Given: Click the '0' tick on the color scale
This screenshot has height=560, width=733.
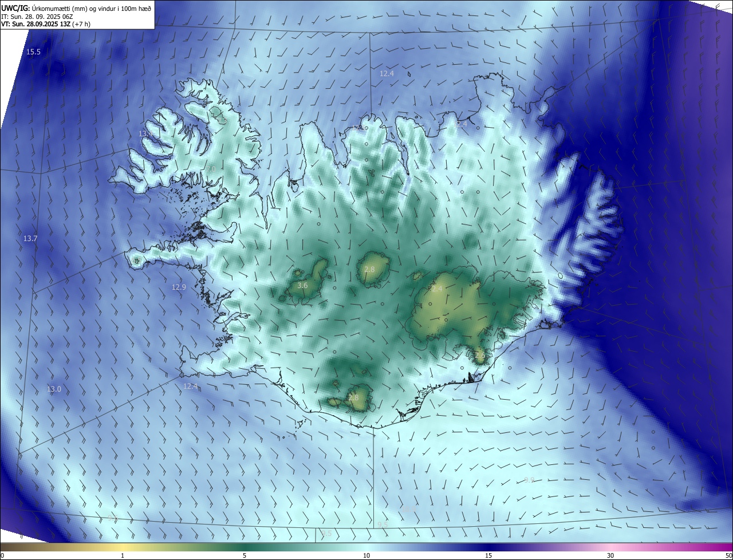Looking at the screenshot, I should tap(2, 556).
